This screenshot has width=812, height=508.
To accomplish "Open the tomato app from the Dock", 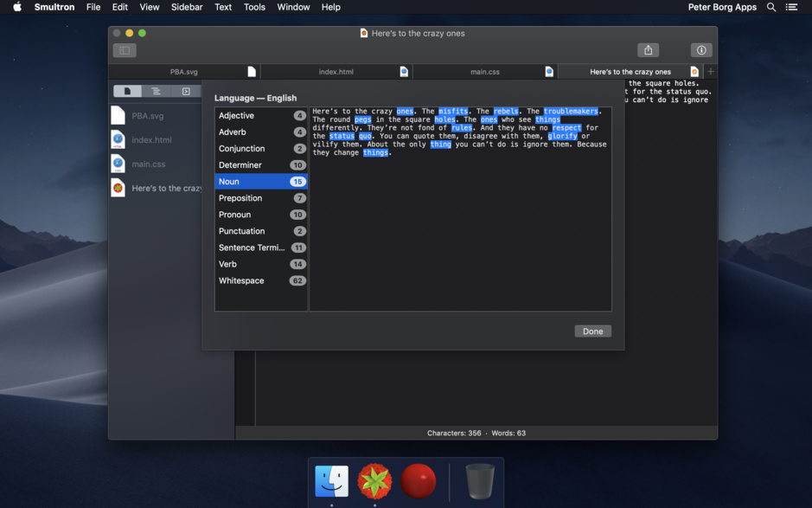I will pos(374,481).
